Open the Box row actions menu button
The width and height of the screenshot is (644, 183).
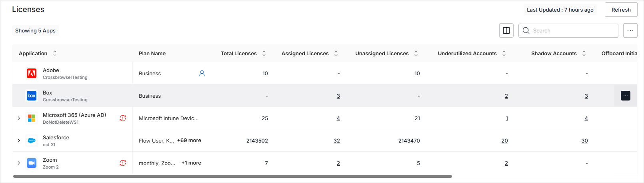coord(626,96)
